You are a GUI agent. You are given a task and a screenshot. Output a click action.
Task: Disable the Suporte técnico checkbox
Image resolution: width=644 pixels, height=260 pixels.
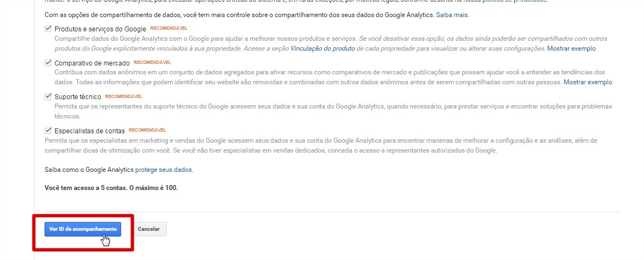(x=48, y=96)
